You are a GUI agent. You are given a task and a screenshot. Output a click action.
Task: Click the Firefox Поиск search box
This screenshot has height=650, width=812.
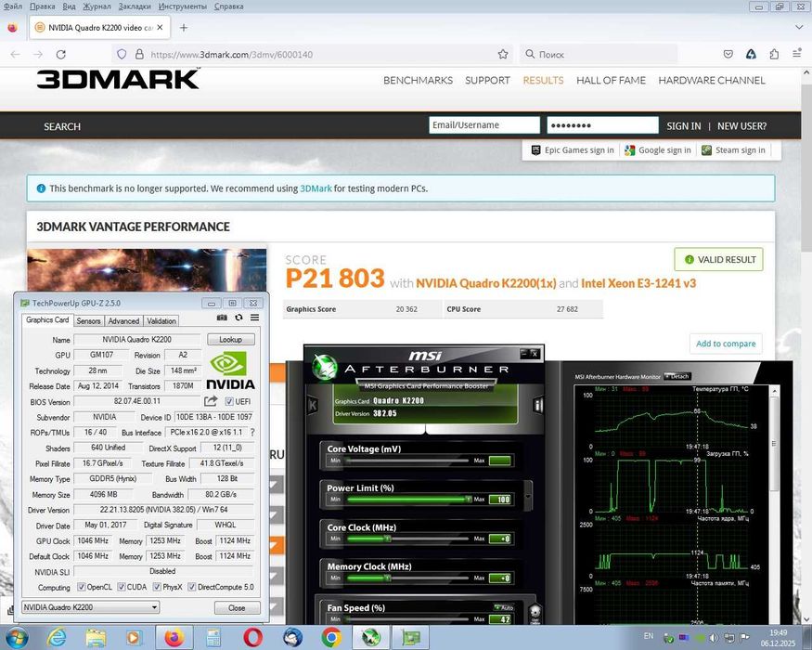tap(599, 54)
